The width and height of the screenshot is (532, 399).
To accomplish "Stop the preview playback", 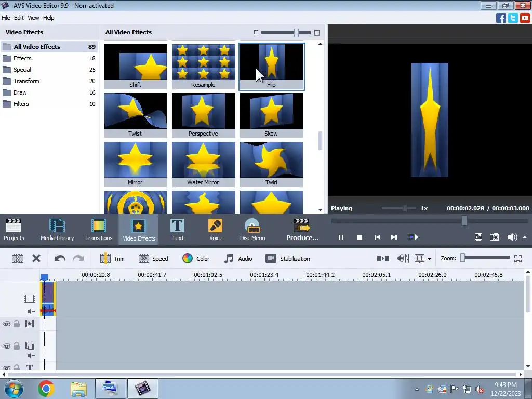I will (360, 237).
